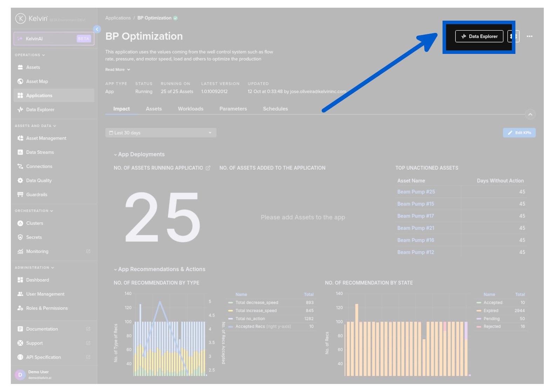Open Data Streams in the sidebar

(x=40, y=152)
